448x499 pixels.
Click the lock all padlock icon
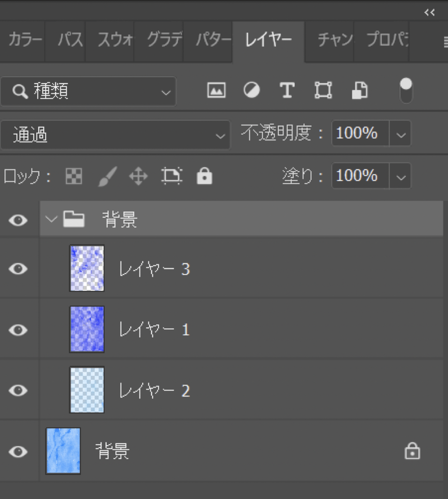point(204,176)
